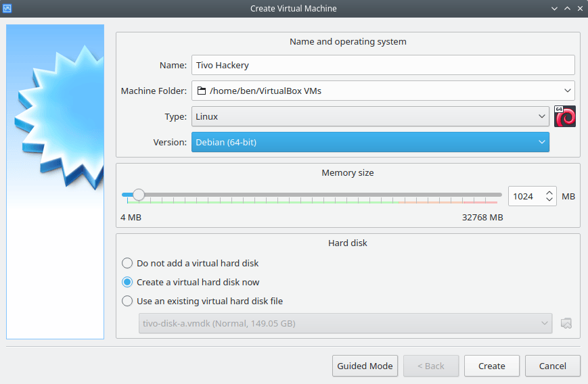Open the Machine Folder dropdown
588x384 pixels.
(x=383, y=91)
